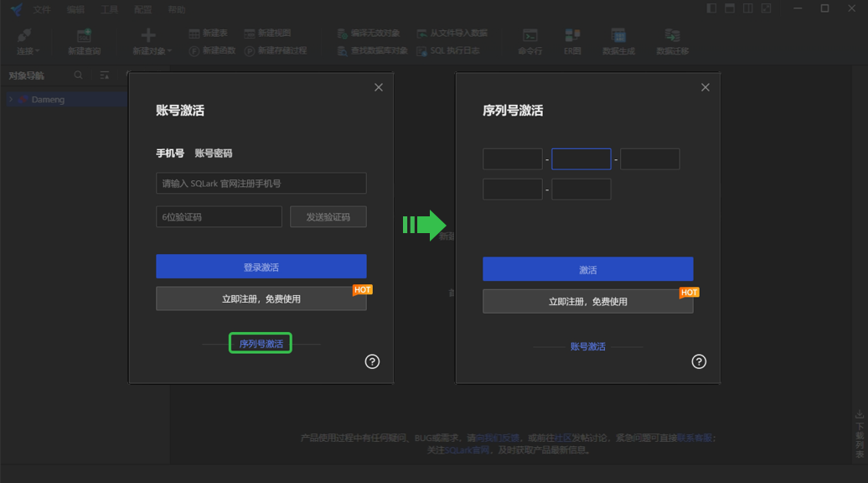868x483 pixels.
Task: Click the third serial number segment box
Action: (650, 159)
